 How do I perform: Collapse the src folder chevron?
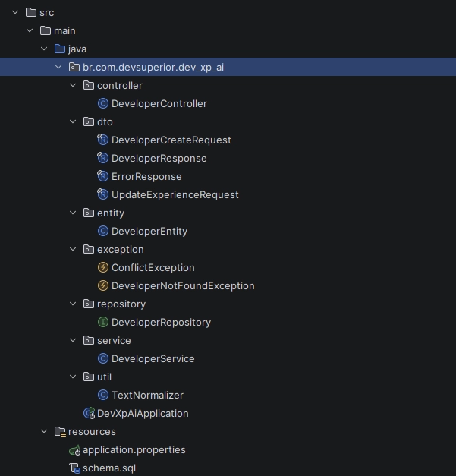point(15,12)
